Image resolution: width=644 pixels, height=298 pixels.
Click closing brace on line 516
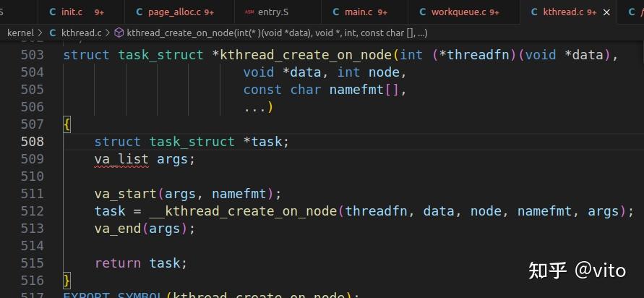click(67, 281)
